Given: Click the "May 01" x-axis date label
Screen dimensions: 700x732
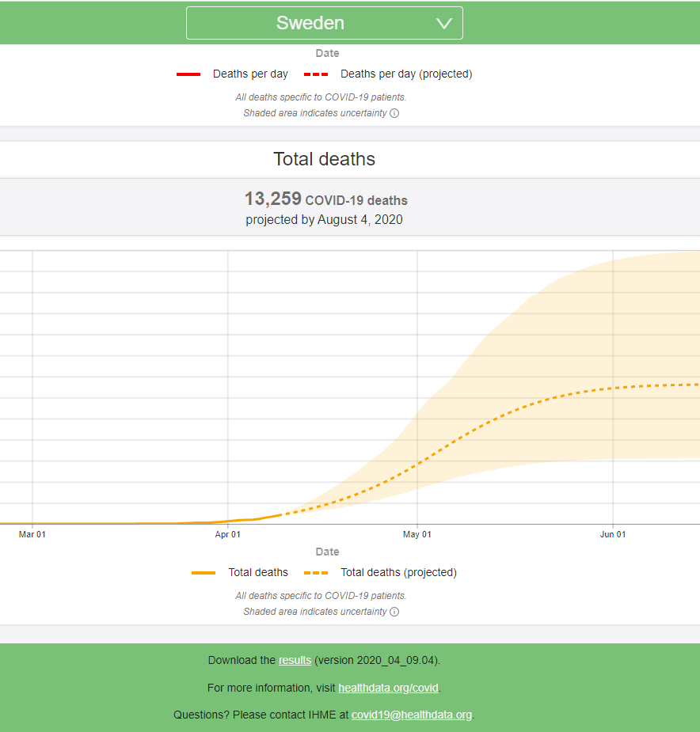Looking at the screenshot, I should tap(417, 535).
